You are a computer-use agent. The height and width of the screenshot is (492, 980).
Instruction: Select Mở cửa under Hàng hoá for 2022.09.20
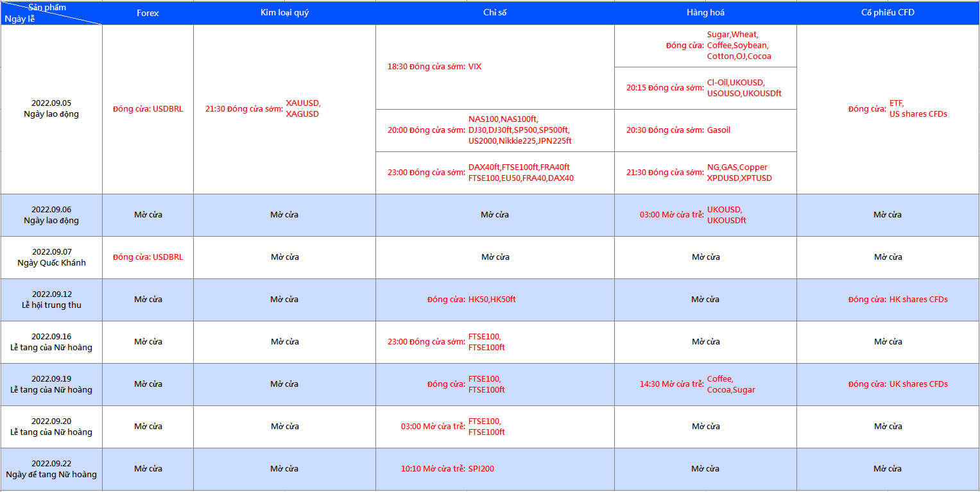coord(705,427)
